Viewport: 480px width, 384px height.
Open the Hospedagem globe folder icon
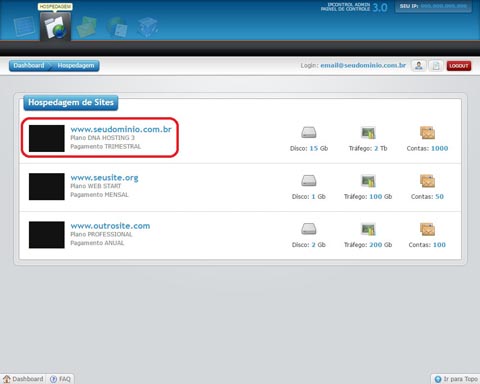point(55,27)
